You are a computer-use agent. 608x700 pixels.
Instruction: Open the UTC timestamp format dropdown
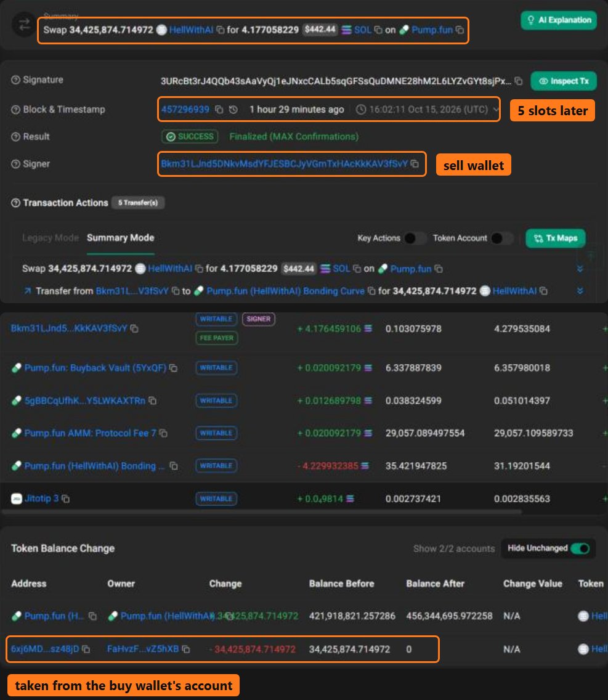tap(495, 110)
